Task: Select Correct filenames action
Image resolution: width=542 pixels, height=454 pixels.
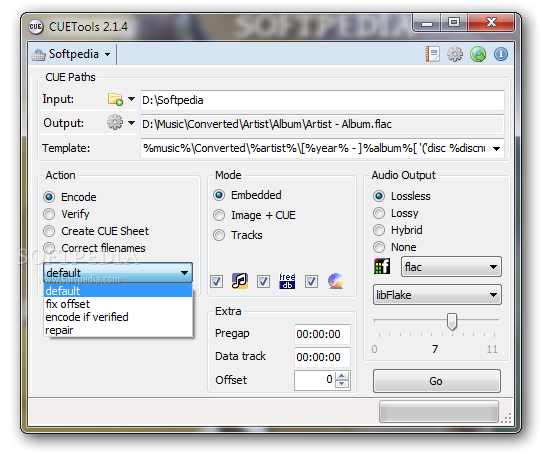Action: [x=94, y=248]
